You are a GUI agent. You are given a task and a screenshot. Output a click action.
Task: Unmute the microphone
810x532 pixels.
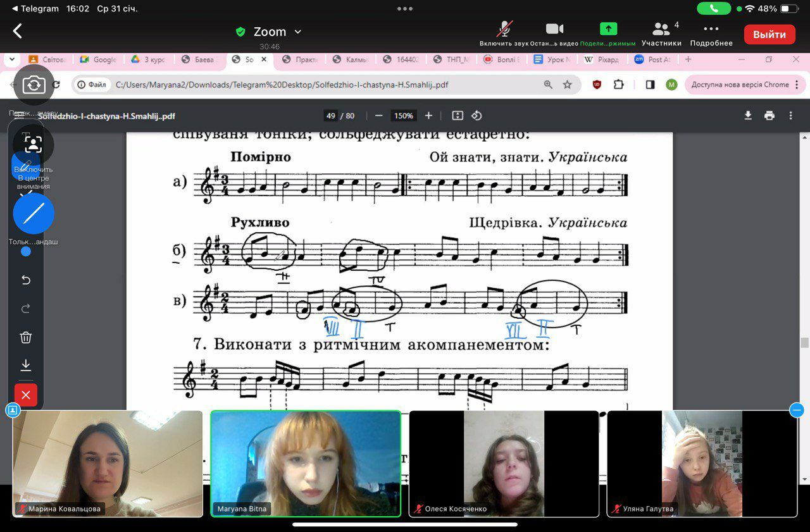tap(504, 34)
